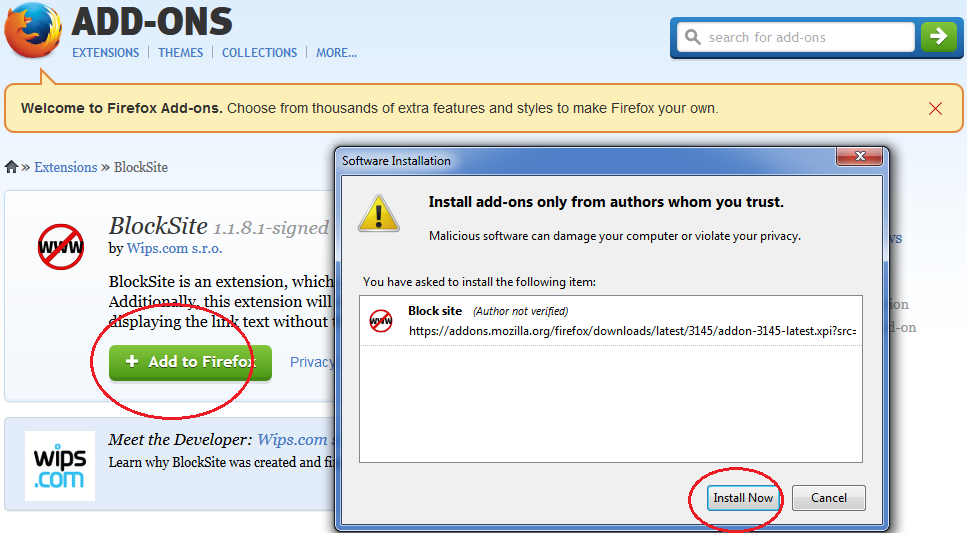This screenshot has width=967, height=533.
Task: Select the Block site item row
Action: (611, 321)
